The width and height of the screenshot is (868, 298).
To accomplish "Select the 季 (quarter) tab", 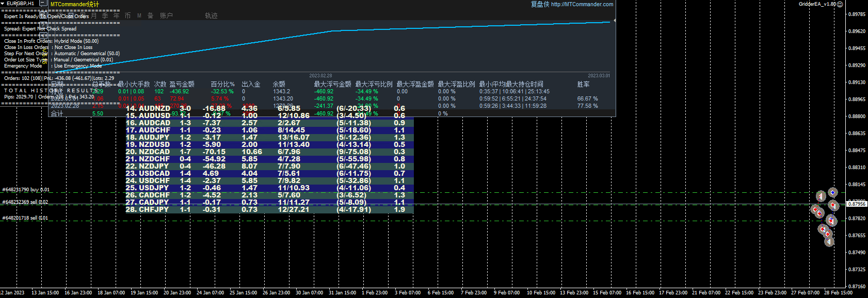I will [x=105, y=16].
